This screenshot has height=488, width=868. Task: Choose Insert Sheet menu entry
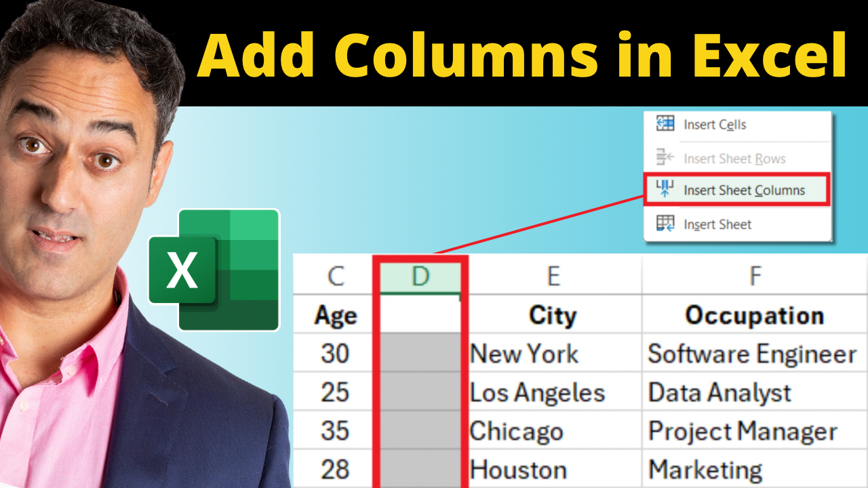point(737,224)
